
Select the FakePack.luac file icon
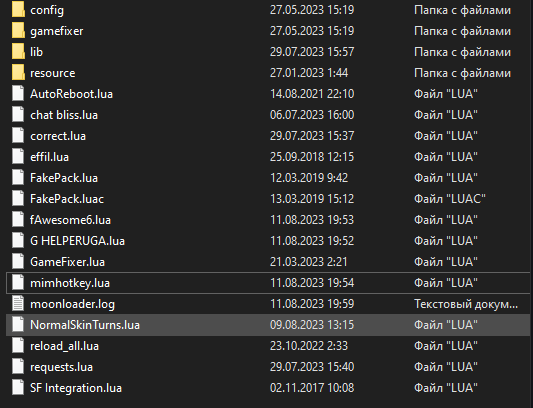[18, 199]
